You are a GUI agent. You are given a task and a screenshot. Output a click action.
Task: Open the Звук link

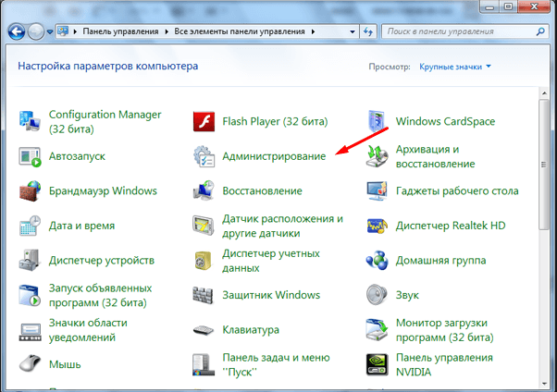pos(407,296)
